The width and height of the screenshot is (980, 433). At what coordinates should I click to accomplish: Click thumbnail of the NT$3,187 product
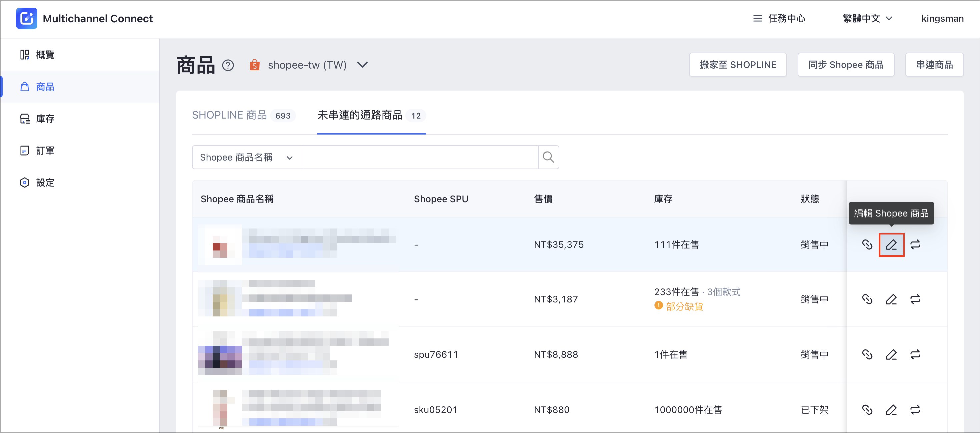(220, 298)
